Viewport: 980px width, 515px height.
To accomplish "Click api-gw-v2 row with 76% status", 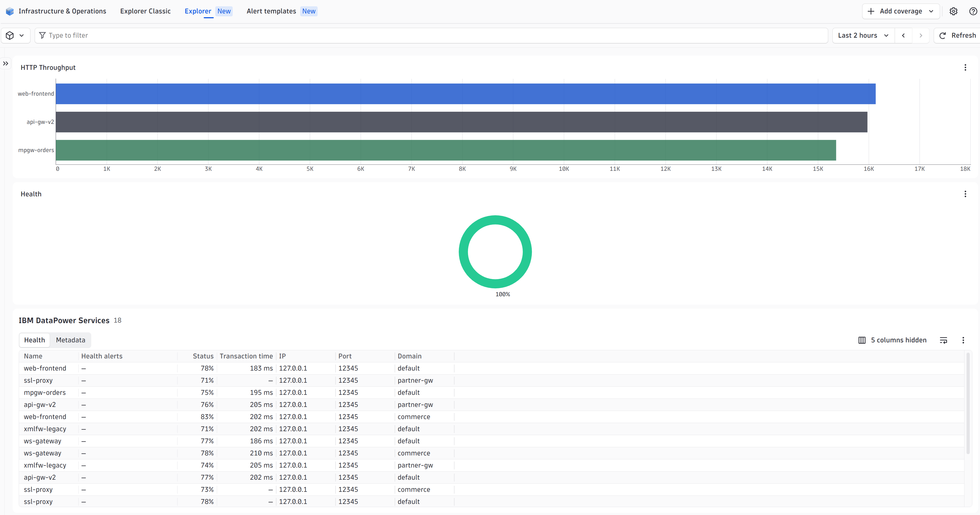I will click(x=491, y=405).
